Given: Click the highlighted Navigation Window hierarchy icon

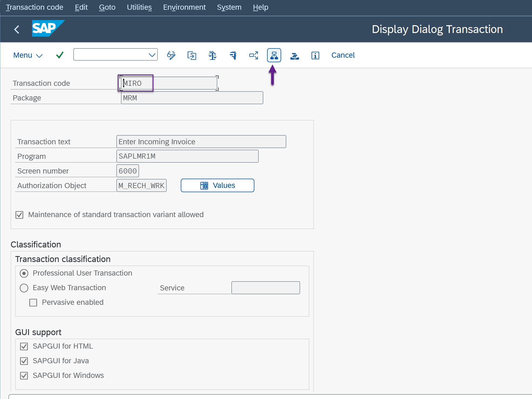Looking at the screenshot, I should pos(274,55).
